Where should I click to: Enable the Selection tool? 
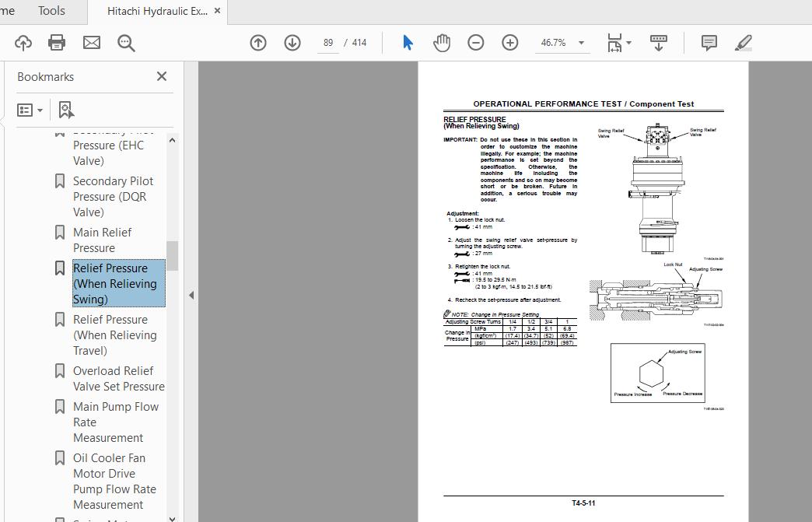[407, 43]
